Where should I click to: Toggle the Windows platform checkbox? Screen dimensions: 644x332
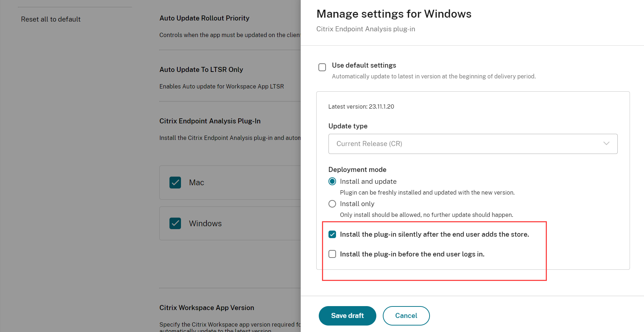tap(175, 223)
